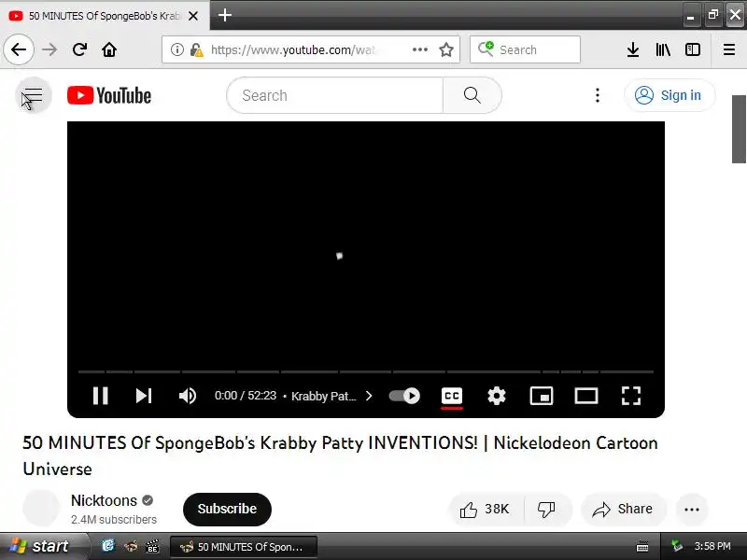Launch Internet Explorer from quick launch
This screenshot has width=747, height=560.
point(108,545)
